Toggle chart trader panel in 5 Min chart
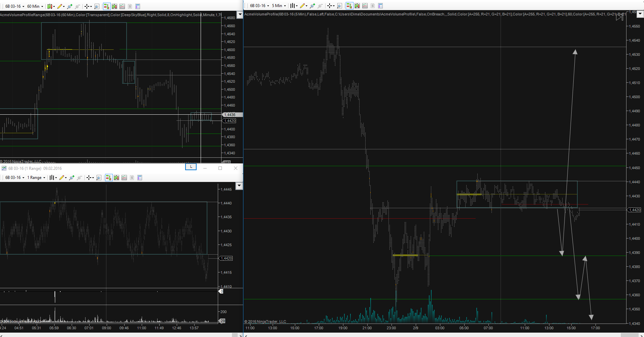The height and width of the screenshot is (337, 644). (349, 6)
